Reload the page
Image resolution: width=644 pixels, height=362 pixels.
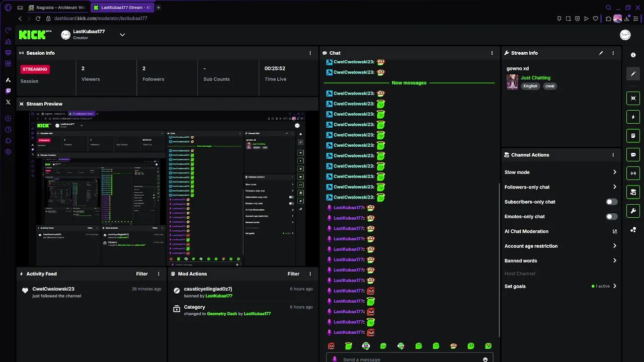click(x=38, y=19)
